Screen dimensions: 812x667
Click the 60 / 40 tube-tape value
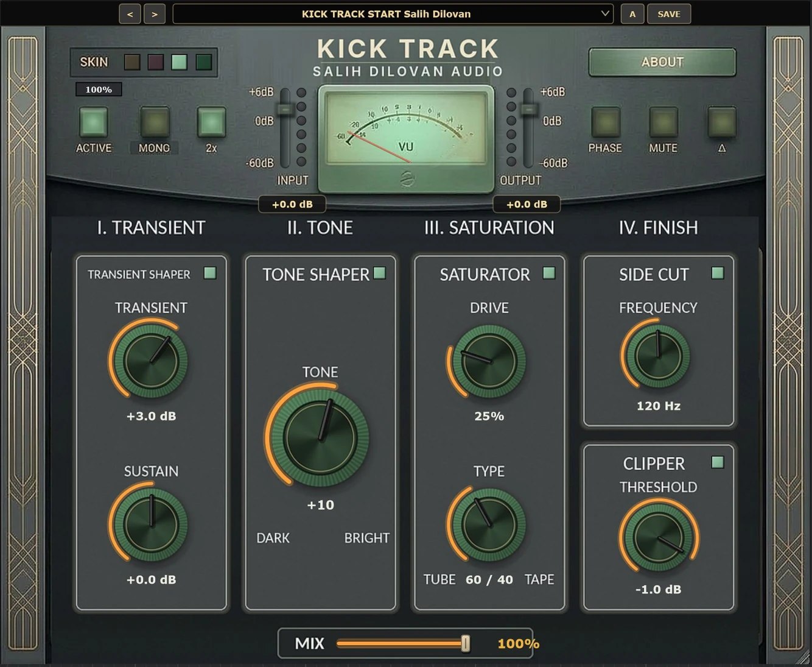489,580
